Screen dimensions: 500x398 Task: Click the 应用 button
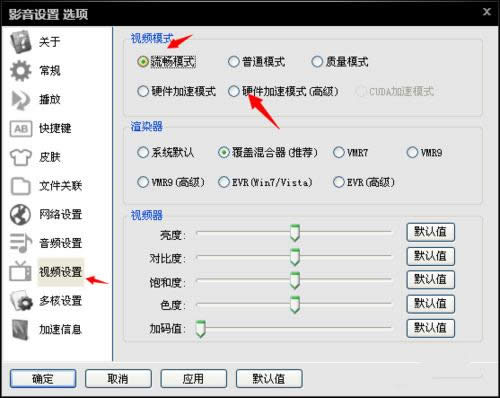click(x=193, y=379)
